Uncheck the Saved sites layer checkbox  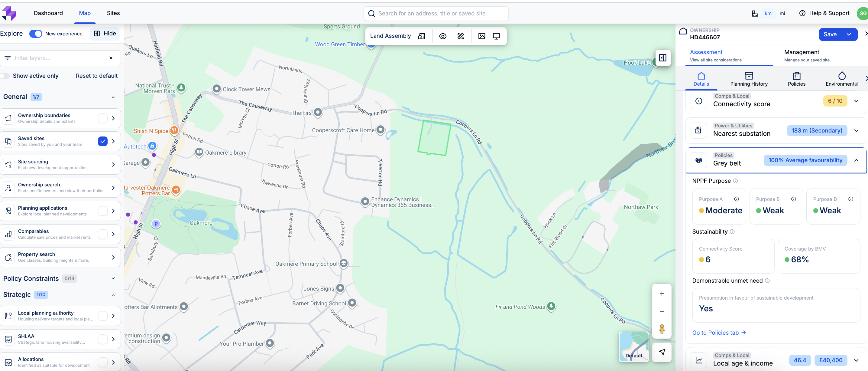click(102, 141)
